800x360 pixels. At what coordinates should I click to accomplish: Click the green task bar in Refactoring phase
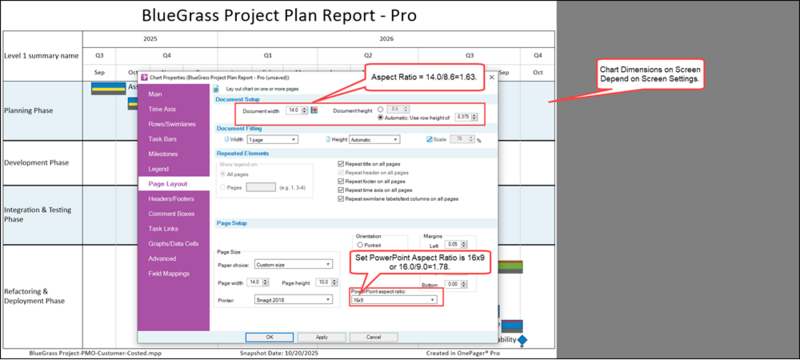(x=510, y=267)
